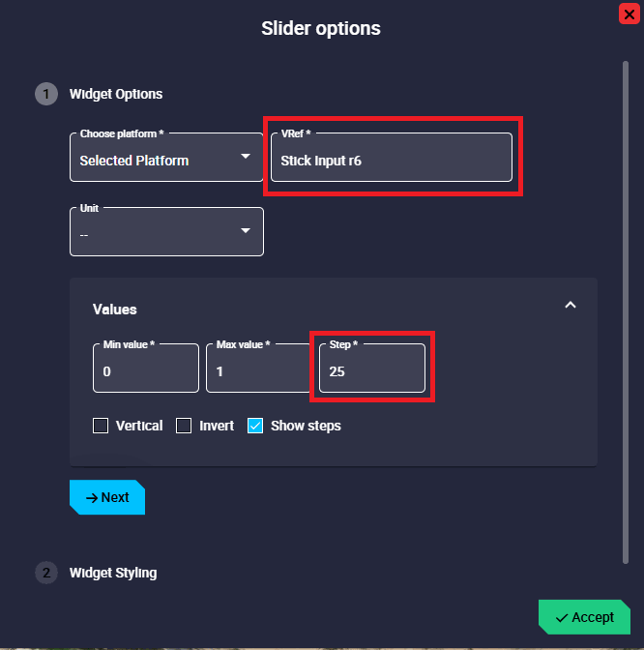Toggle the Invert checkbox

[184, 426]
